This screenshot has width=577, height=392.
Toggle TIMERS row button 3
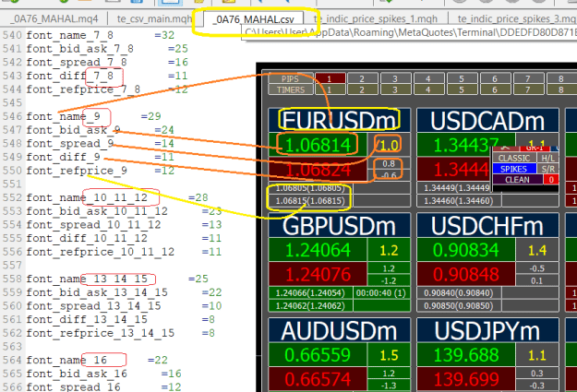tap(395, 89)
